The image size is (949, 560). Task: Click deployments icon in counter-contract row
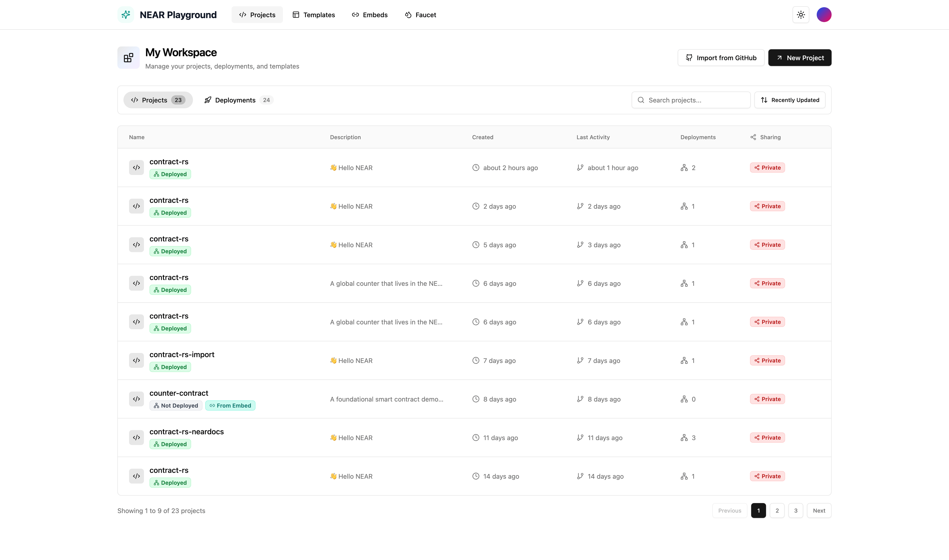[x=684, y=399]
